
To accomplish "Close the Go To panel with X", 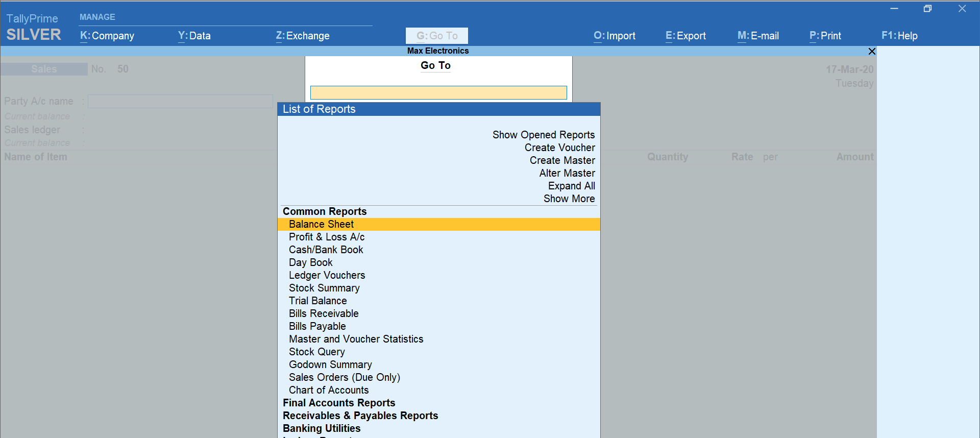I will (872, 51).
